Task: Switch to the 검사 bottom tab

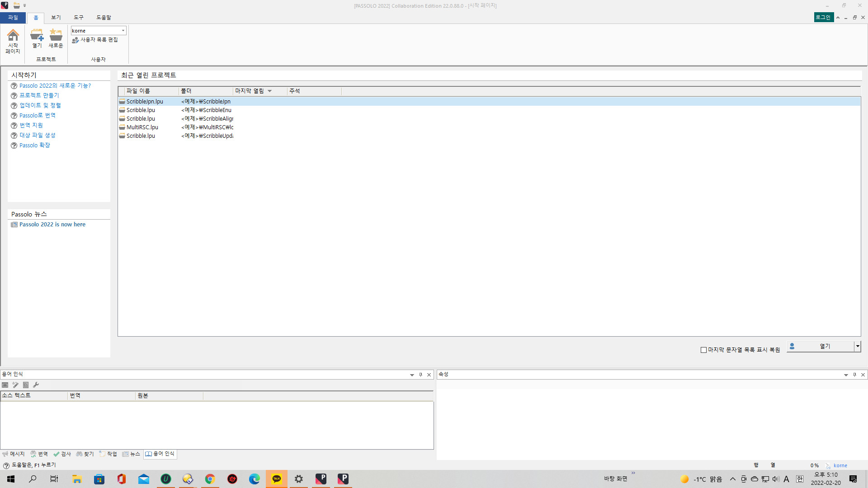Action: [x=62, y=454]
